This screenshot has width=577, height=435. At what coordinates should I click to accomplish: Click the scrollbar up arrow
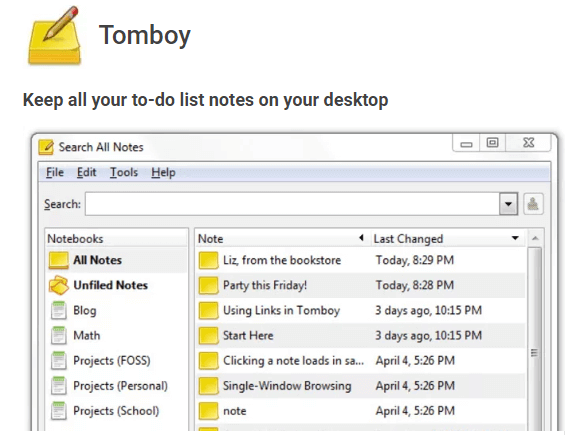[x=535, y=238]
